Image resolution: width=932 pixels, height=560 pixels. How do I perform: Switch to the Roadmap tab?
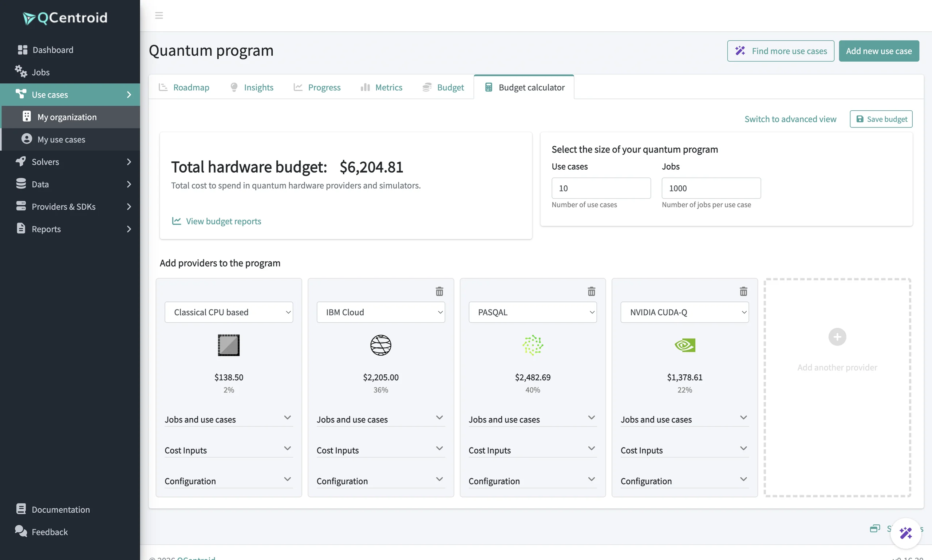[x=184, y=87]
